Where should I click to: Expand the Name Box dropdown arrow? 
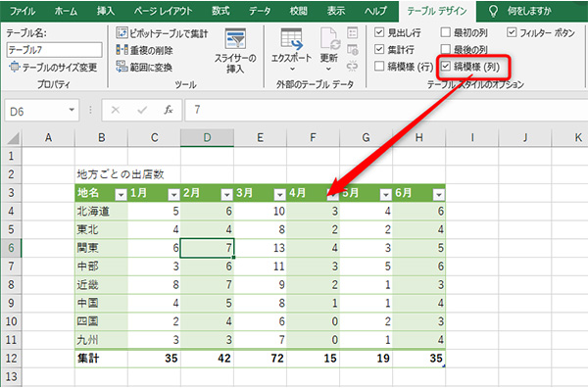[72, 110]
